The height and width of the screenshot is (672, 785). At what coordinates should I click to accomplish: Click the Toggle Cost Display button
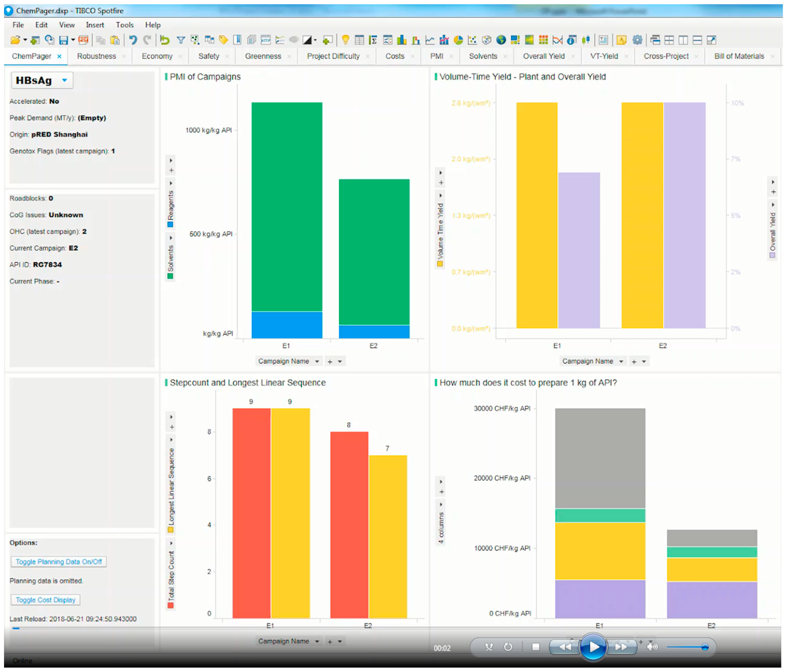click(x=46, y=600)
